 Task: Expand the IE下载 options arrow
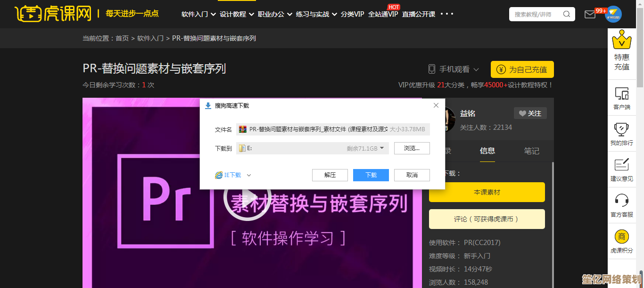249,175
